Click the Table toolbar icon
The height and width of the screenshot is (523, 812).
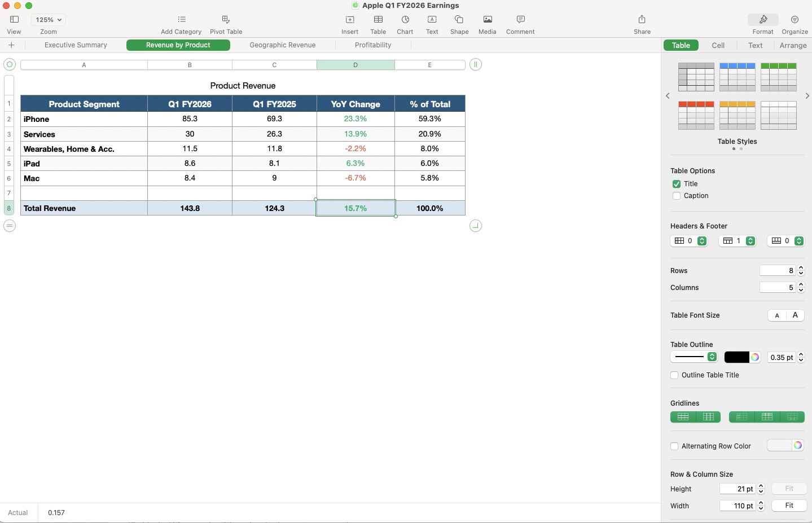coord(378,20)
